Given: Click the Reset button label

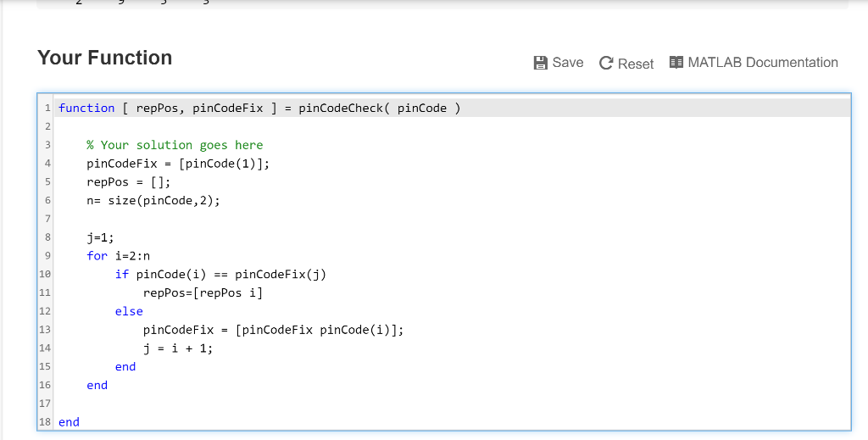Looking at the screenshot, I should 636,64.
